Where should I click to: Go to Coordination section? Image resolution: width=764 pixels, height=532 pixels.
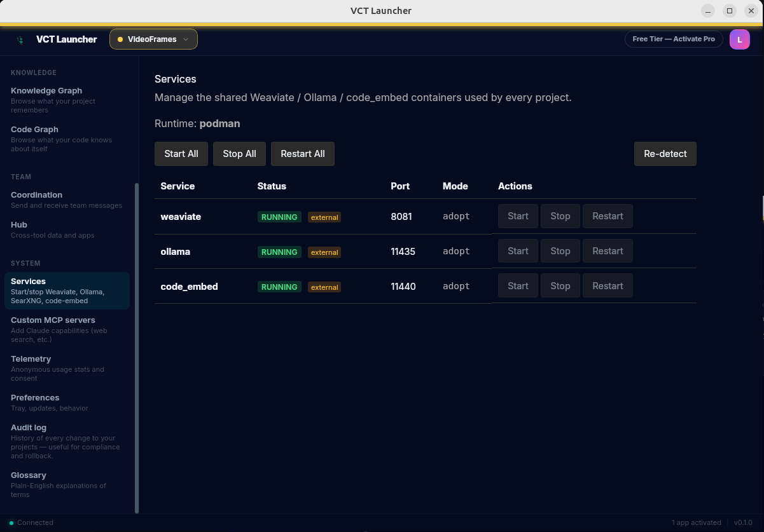point(67,200)
